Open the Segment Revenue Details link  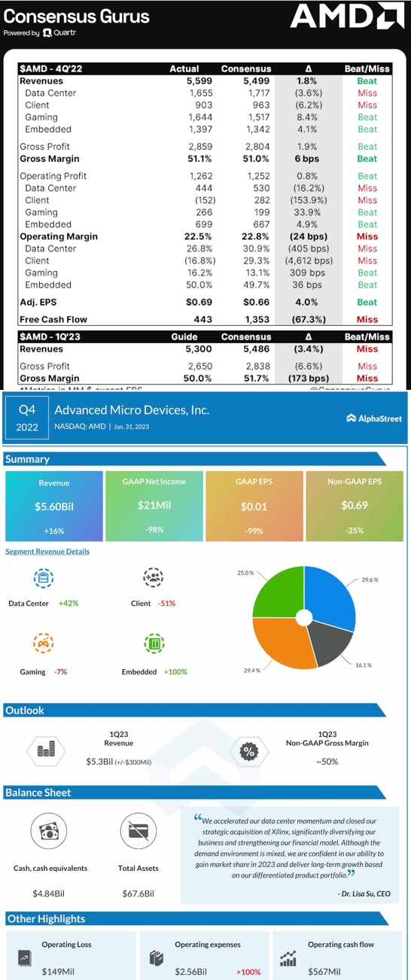pos(47,552)
